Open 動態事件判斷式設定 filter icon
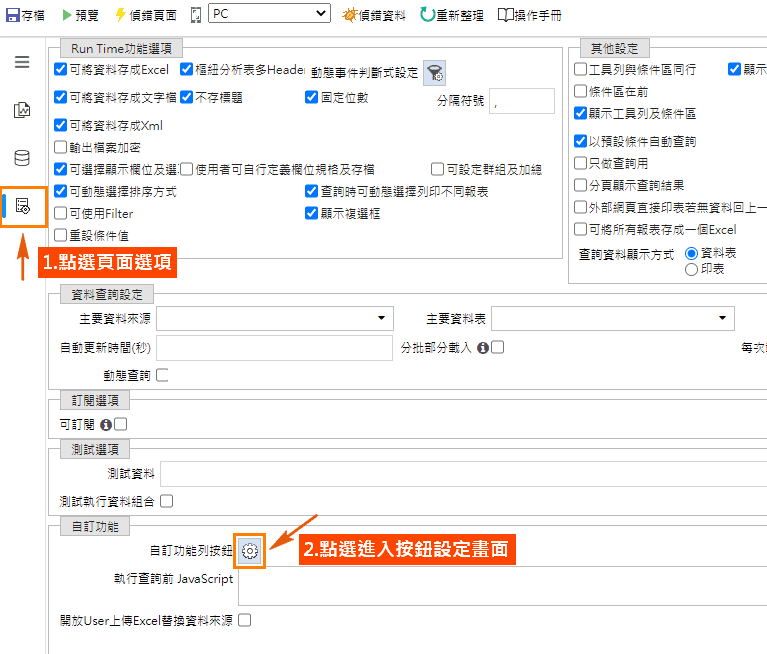Viewport: 767px width, 654px height. tap(435, 72)
